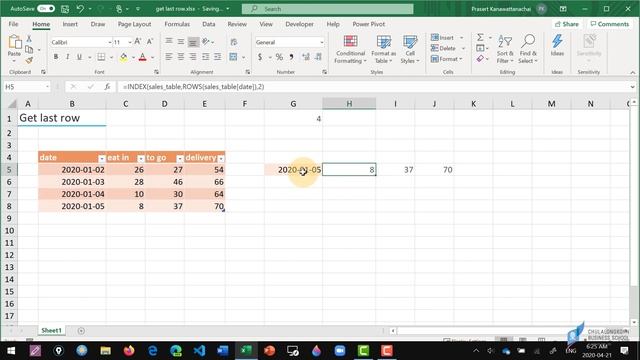Toggle Underline formatting
The height and width of the screenshot is (360, 640).
(x=79, y=57)
